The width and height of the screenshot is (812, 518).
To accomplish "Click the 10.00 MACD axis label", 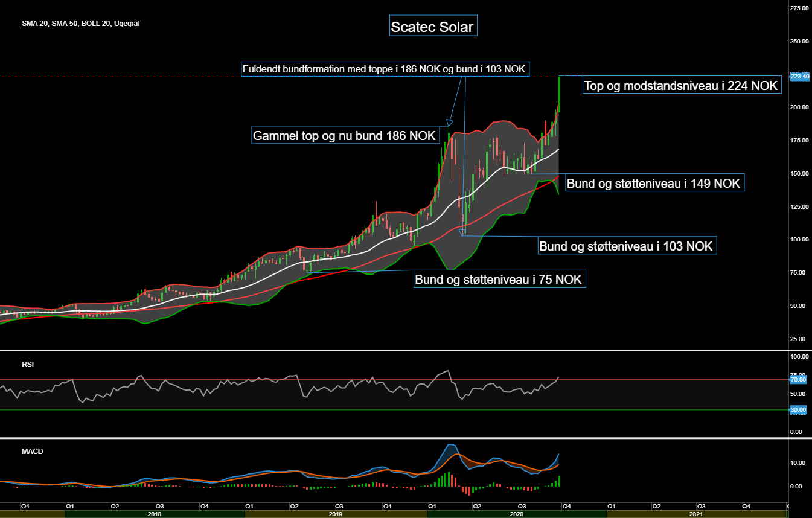I will coord(798,463).
